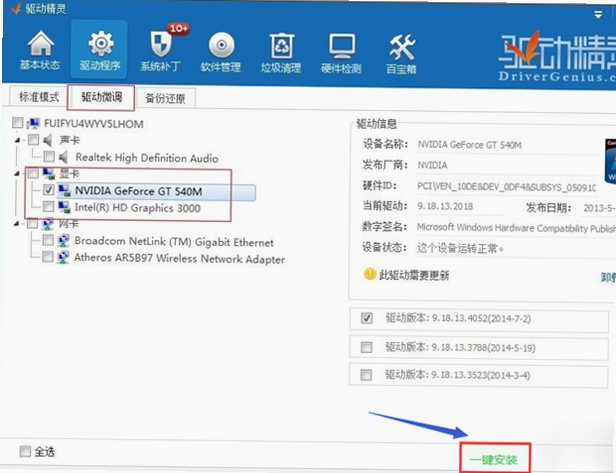Check the 显卡 category checkbox

pos(33,173)
